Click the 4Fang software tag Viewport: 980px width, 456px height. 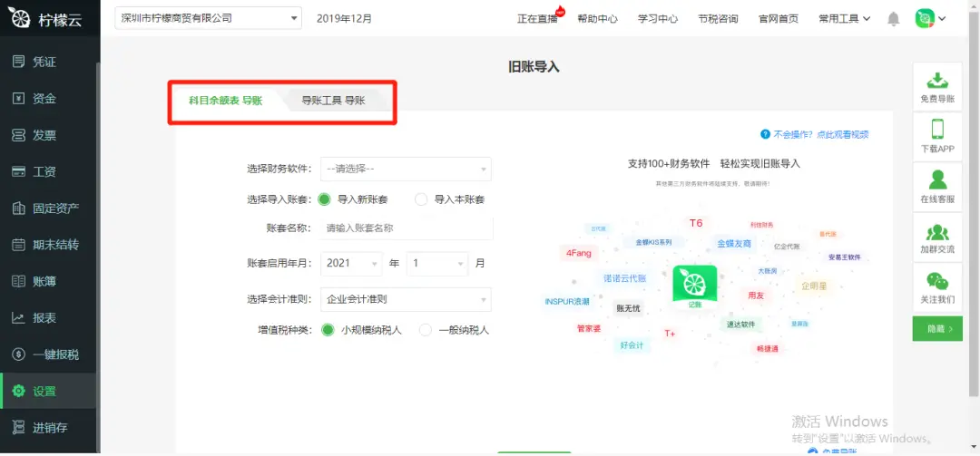pyautogui.click(x=578, y=253)
